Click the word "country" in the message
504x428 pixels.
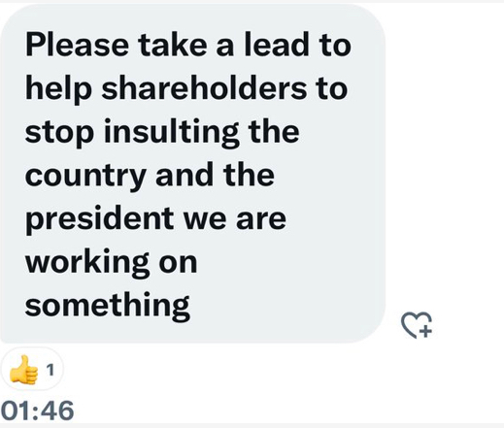[85, 177]
